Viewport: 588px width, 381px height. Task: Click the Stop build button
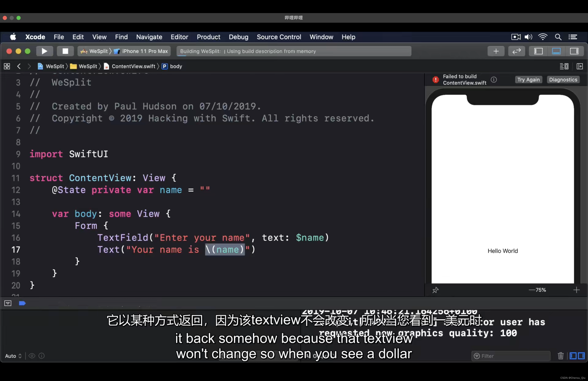(x=65, y=51)
